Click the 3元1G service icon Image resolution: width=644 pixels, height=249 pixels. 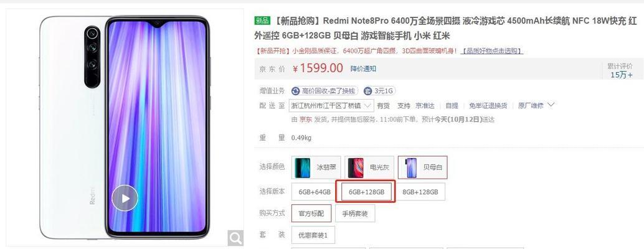(x=369, y=91)
